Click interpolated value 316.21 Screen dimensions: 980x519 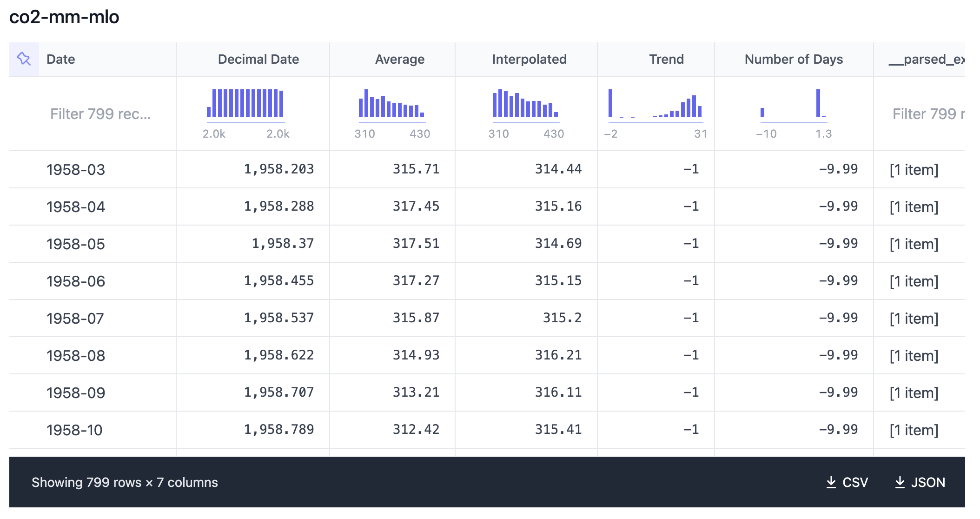point(558,355)
